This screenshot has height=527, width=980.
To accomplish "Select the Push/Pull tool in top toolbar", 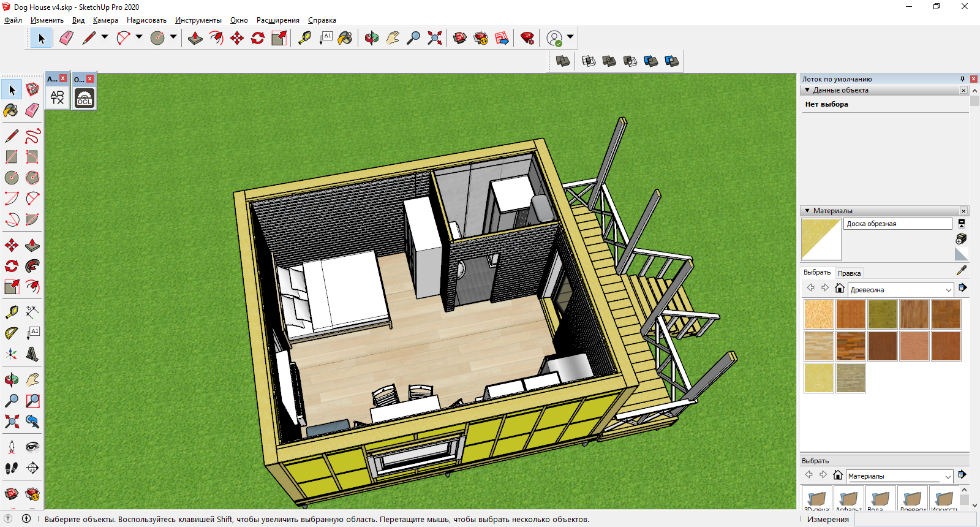I will point(195,38).
